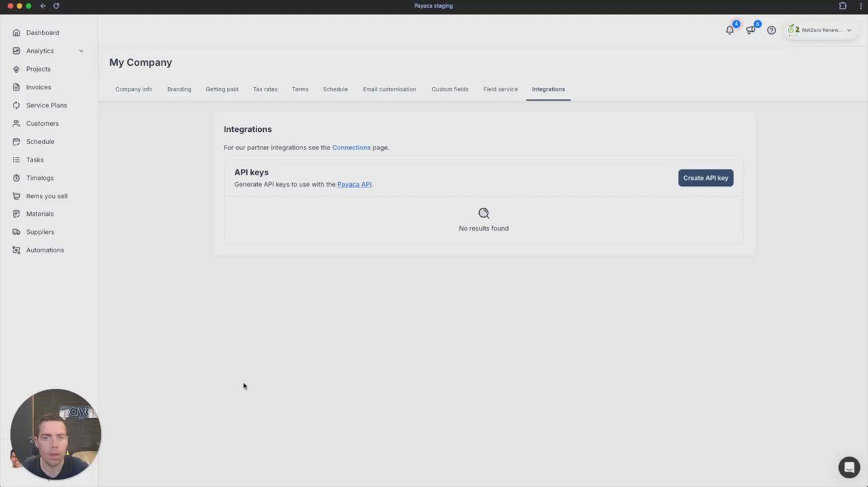868x487 pixels.
Task: Expand the Analytics submenu chevron
Action: (81, 51)
